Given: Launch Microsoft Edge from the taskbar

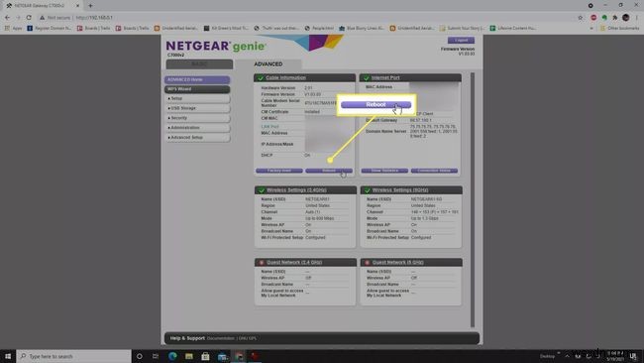Looking at the screenshot, I should pos(172,356).
